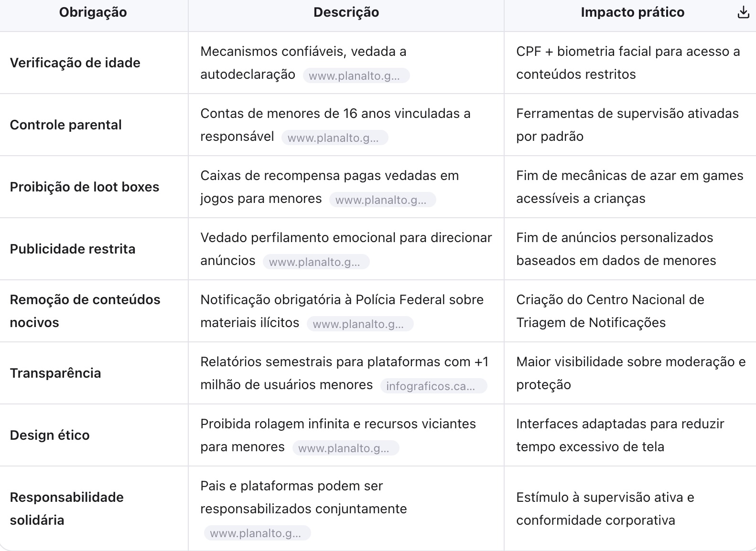Viewport: 756px width, 551px height.
Task: Open planalto citation in Responsabilidade solidária row
Action: pos(257,533)
